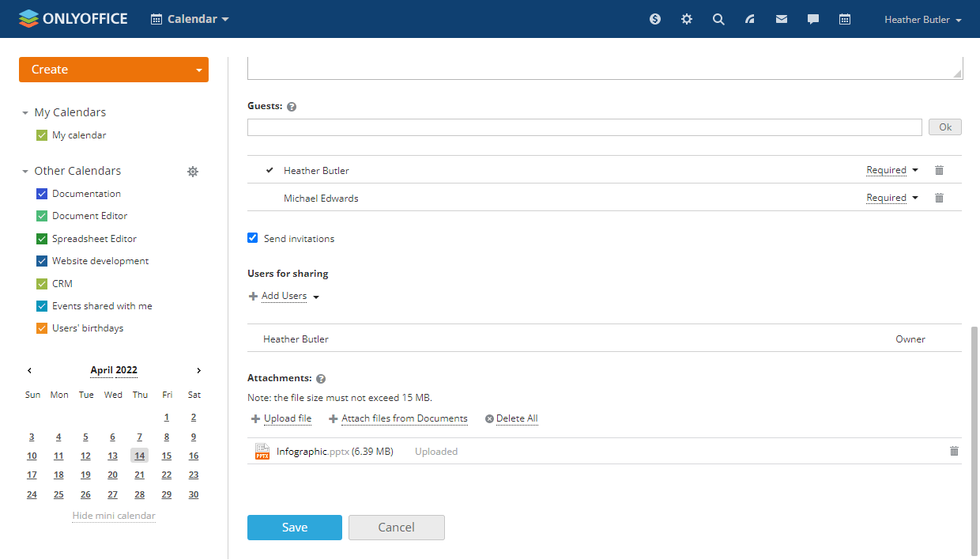
Task: Click the Guests input field
Action: pyautogui.click(x=584, y=127)
